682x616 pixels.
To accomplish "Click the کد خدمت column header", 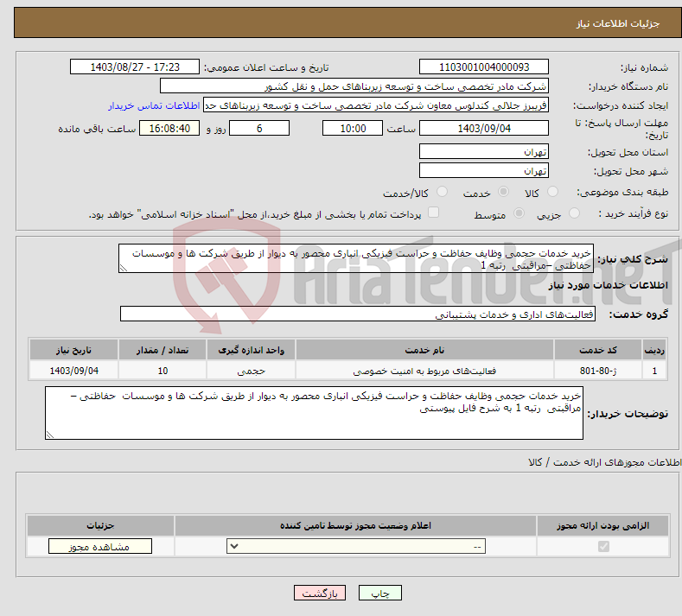I will [598, 350].
